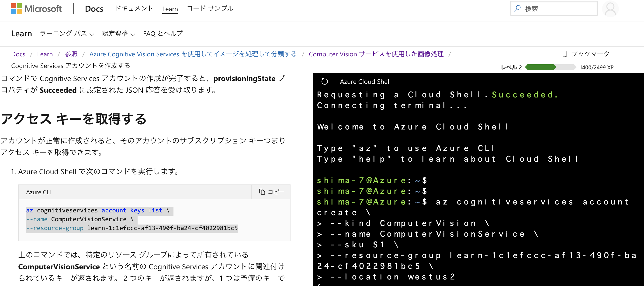Click the restart icon in Azure Cloud Shell
Image resolution: width=644 pixels, height=286 pixels.
[x=324, y=81]
